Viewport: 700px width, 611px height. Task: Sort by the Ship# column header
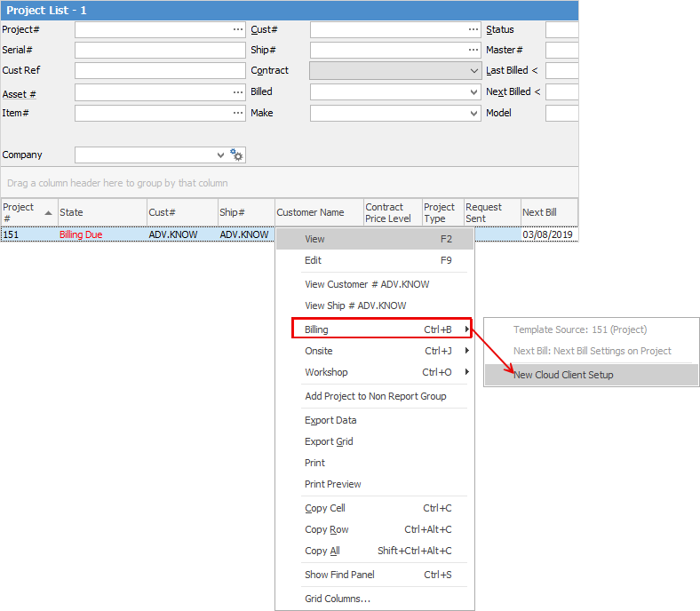246,212
